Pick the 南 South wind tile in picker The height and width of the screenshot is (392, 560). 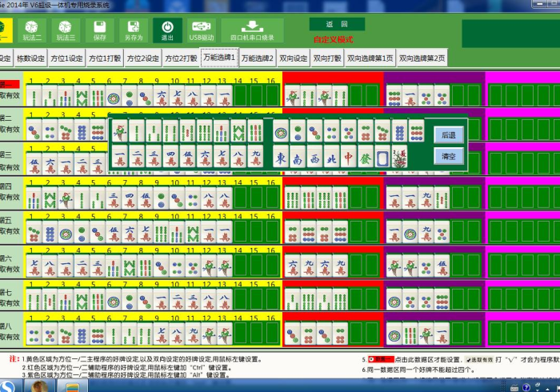298,157
